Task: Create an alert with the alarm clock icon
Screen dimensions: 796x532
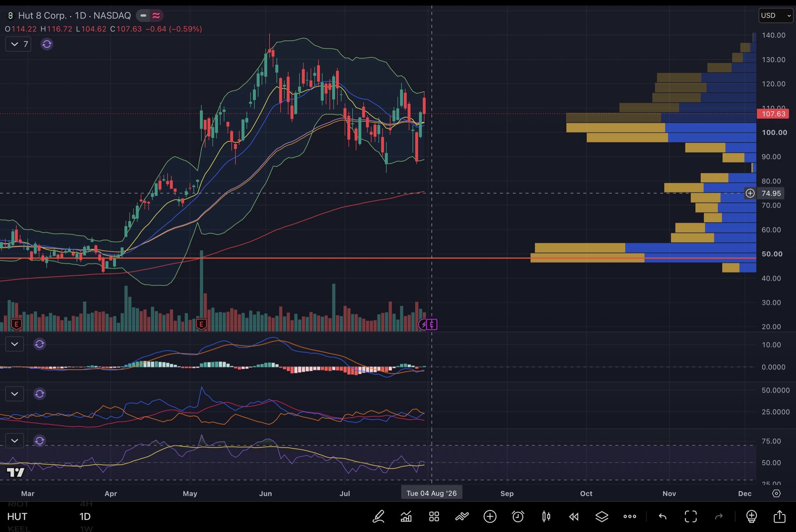Action: point(518,516)
